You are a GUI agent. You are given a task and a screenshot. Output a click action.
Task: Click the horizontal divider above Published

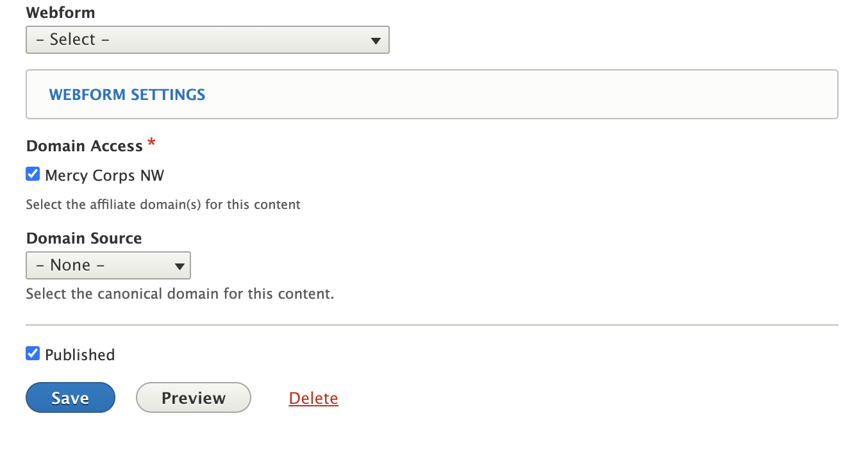coord(432,325)
